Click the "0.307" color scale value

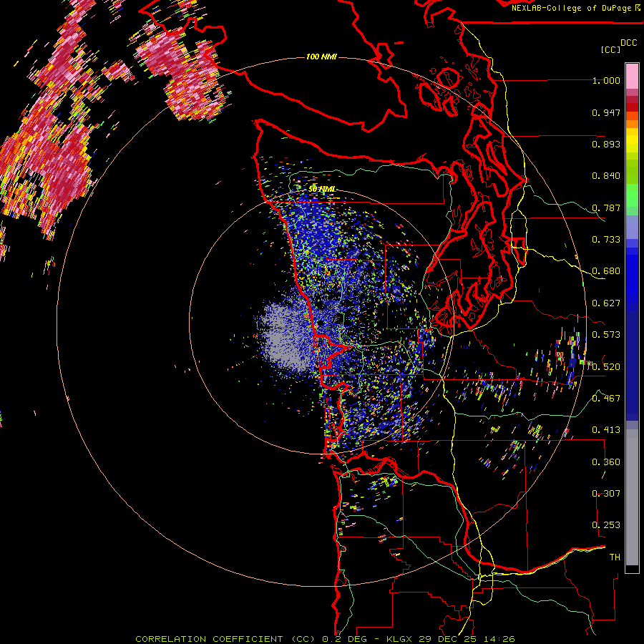[x=606, y=494]
